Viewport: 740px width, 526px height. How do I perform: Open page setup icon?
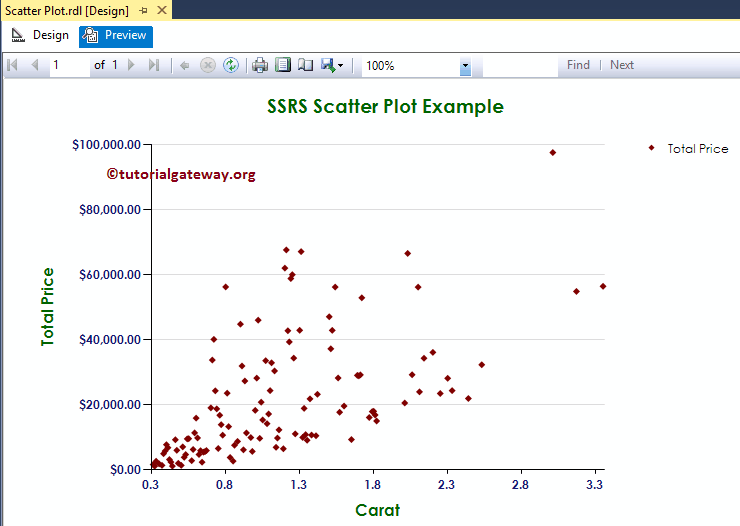click(305, 65)
